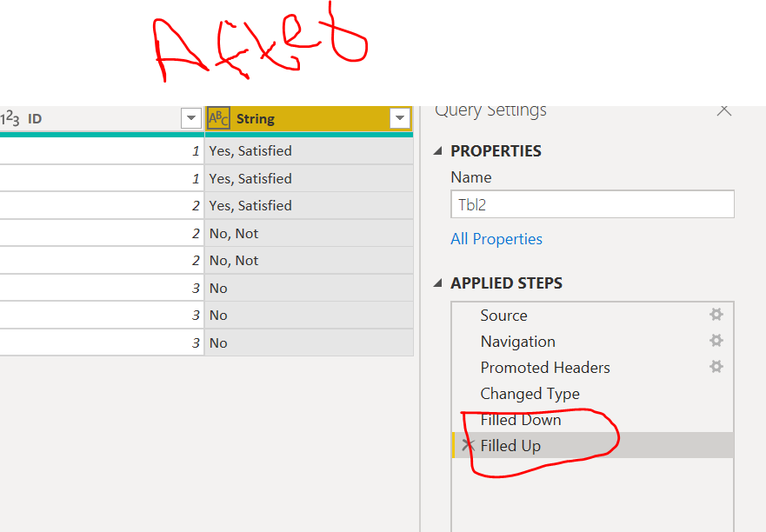Viewport: 766px width, 532px height.
Task: Click the third 'Yes, Satisfied' cell beside ID 2
Action: click(309, 206)
